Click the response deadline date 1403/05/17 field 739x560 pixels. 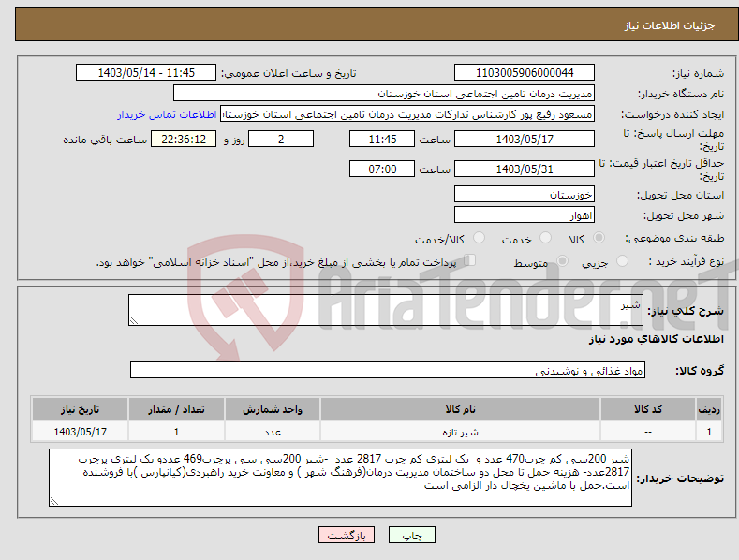525,139
